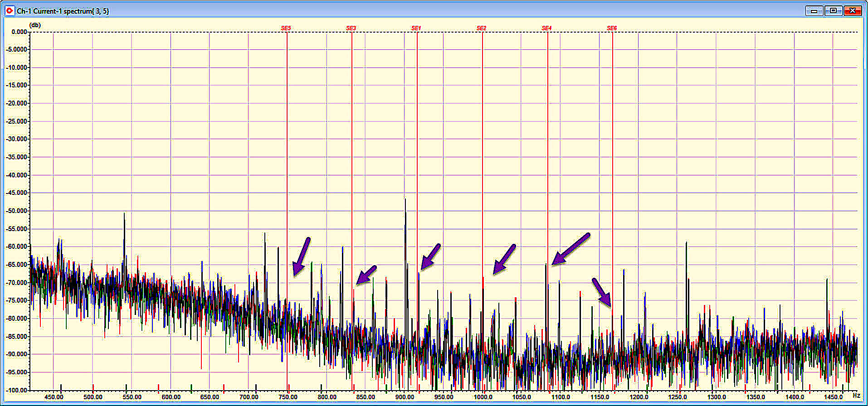Click the 0.000 y-axis value
The image size is (868, 406).
20,32
